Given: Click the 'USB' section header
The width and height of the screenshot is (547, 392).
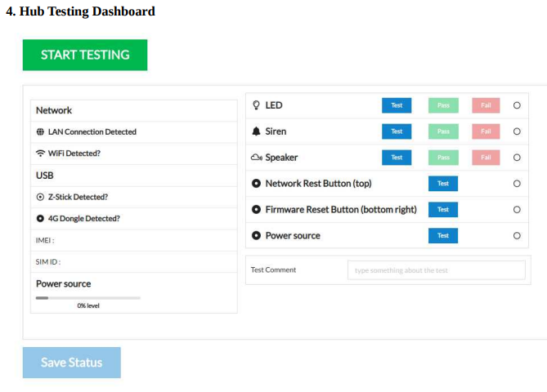Looking at the screenshot, I should (45, 176).
